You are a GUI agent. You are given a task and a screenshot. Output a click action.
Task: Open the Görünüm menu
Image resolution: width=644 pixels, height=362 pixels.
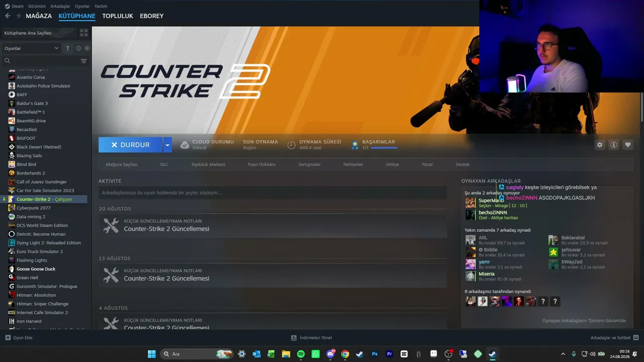coord(37,6)
